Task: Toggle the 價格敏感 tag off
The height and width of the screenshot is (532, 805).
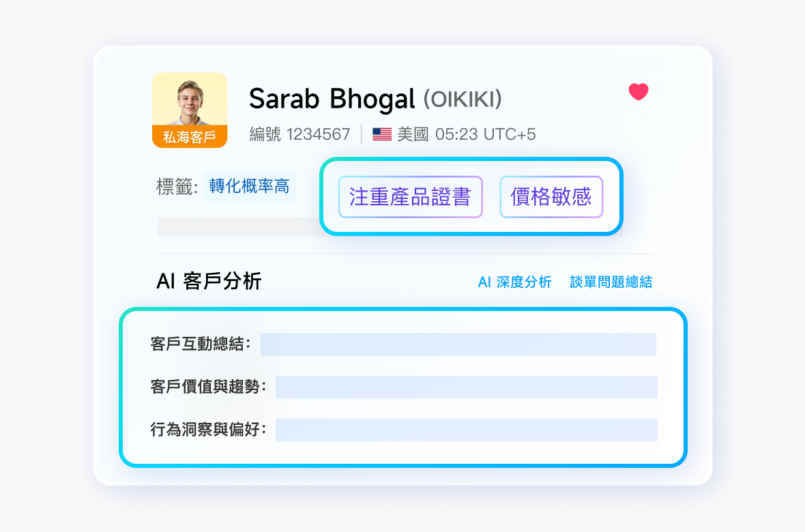Action: 551,196
